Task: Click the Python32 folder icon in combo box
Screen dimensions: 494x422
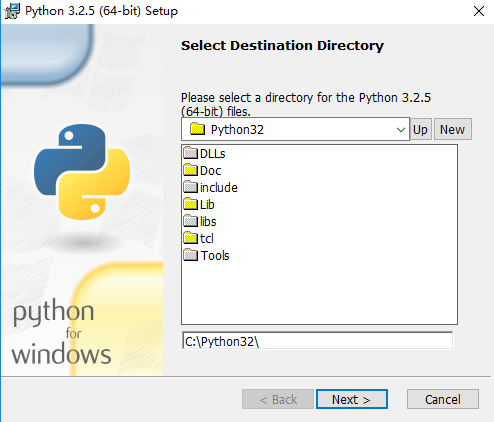Action: [x=197, y=129]
